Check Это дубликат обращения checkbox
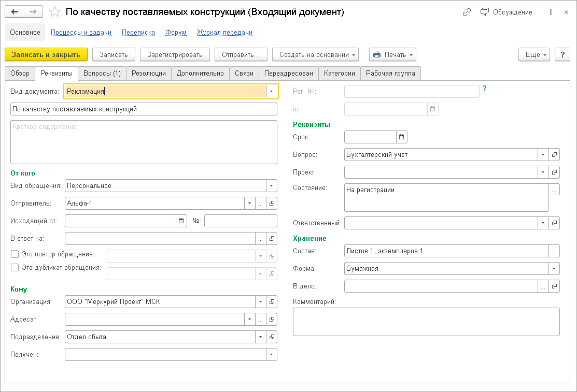 [x=15, y=268]
